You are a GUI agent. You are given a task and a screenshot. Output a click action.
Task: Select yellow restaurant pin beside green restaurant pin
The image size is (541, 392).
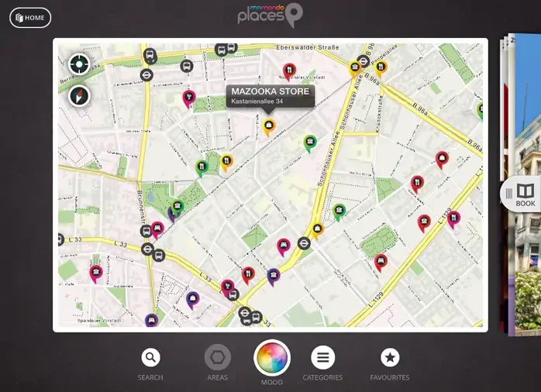coord(226,163)
